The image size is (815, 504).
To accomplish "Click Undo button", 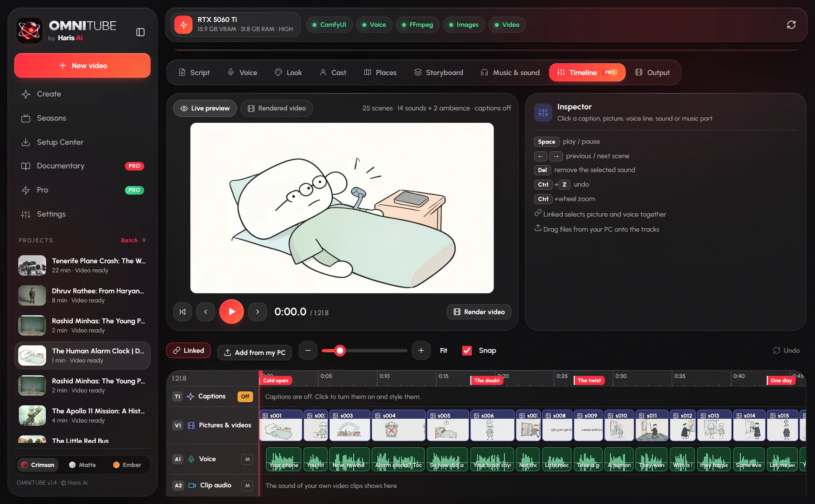I will tap(786, 350).
